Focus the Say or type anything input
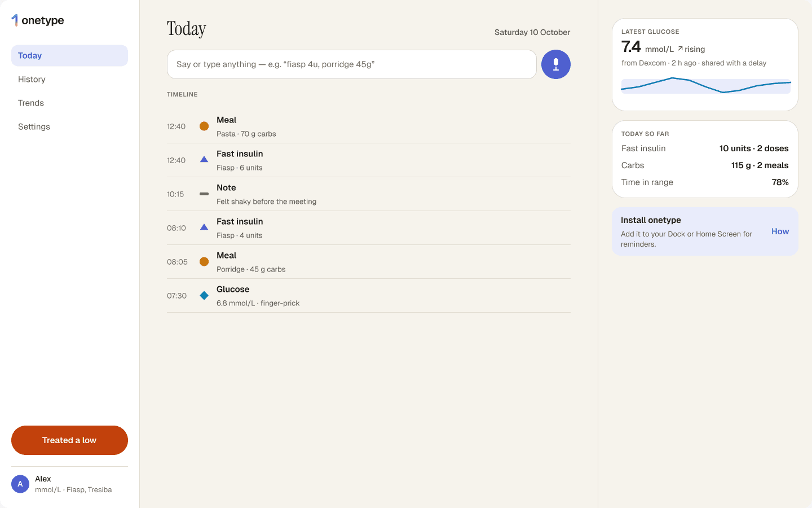Screen dimensions: 812x508 point(352,64)
